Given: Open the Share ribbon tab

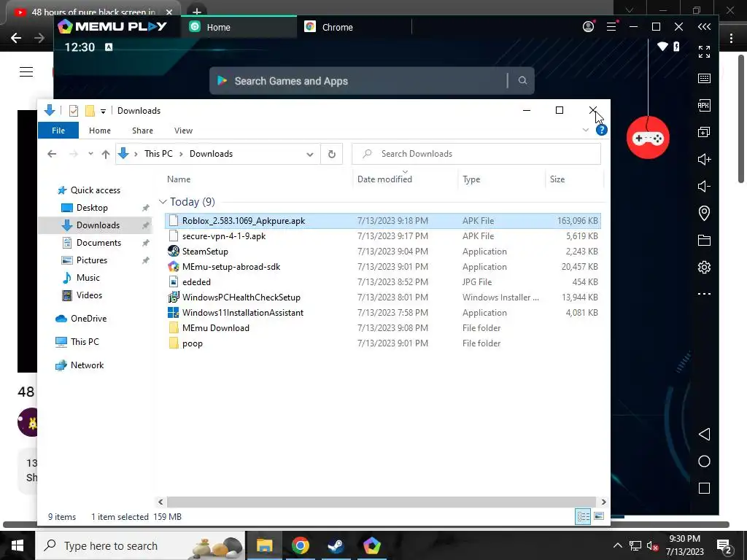Looking at the screenshot, I should [142, 131].
